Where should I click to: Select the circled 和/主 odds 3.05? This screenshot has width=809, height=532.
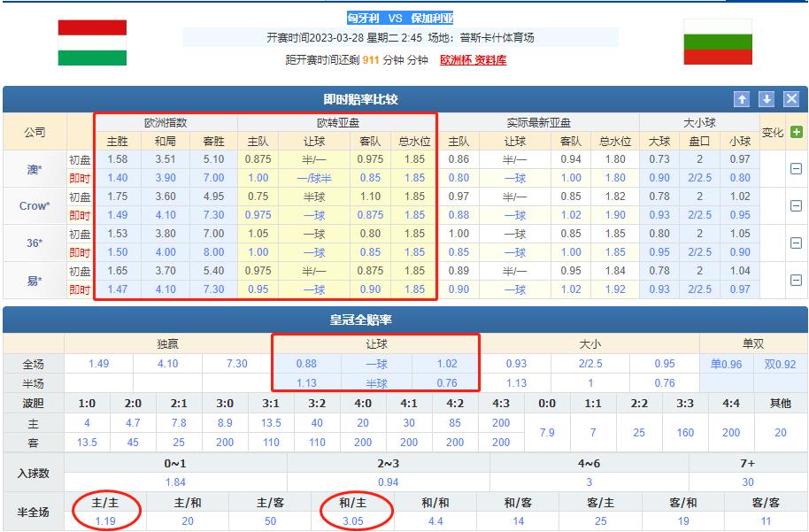pos(353,521)
